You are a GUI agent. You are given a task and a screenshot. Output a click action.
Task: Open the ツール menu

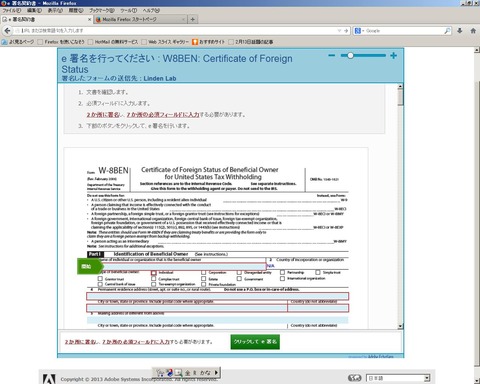(129, 11)
